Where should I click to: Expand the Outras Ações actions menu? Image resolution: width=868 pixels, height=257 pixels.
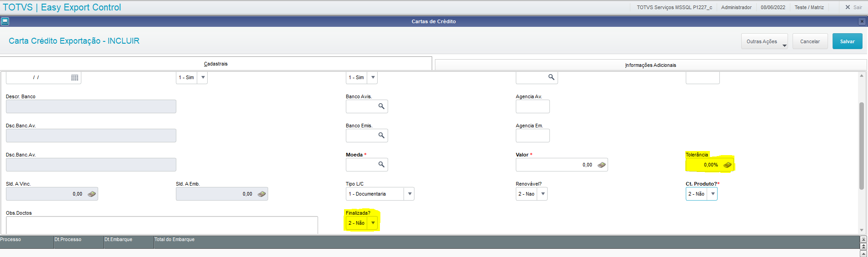(x=764, y=41)
